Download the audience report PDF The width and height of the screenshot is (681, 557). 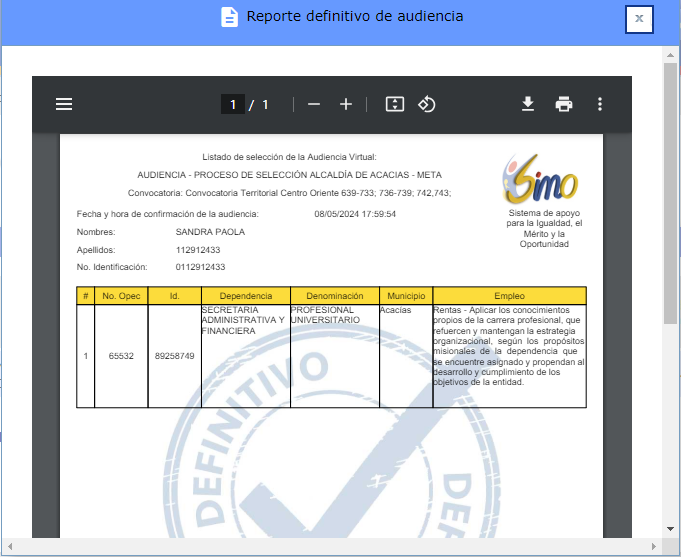528,104
